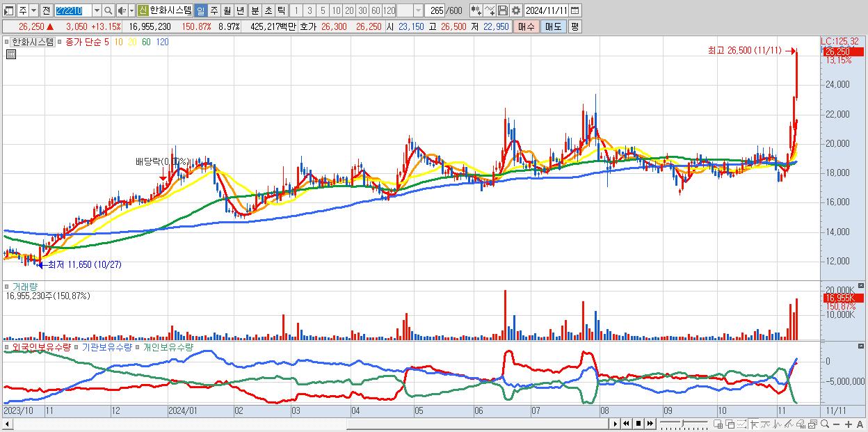Click the 매도 sell button
Viewport: 868px width, 432px height.
tap(554, 26)
